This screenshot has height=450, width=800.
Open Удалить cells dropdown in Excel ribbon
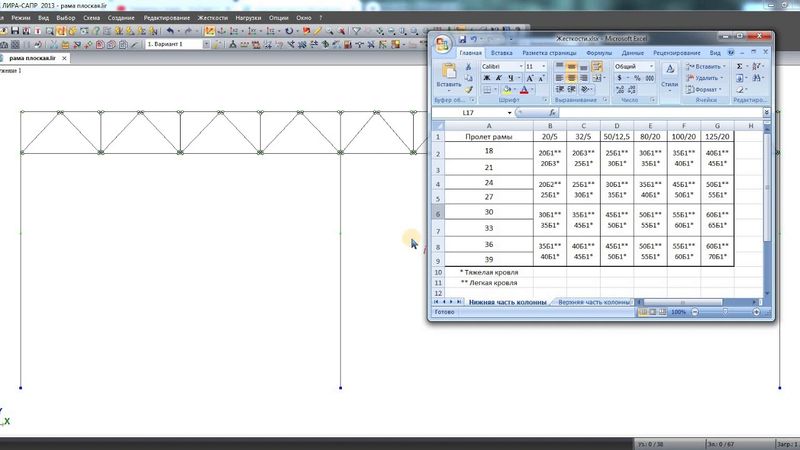pos(705,78)
